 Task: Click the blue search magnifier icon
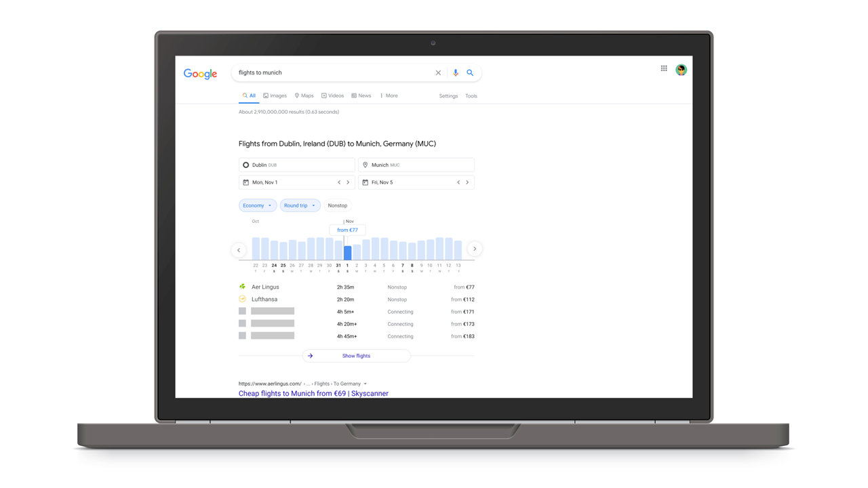click(470, 73)
